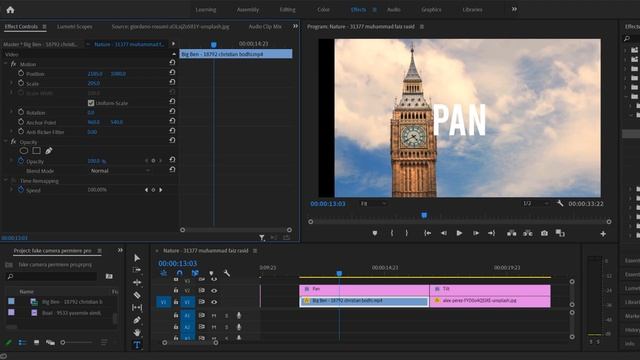Toggle V2 track output eye
This screenshot has height=360, width=640.
pos(214,291)
